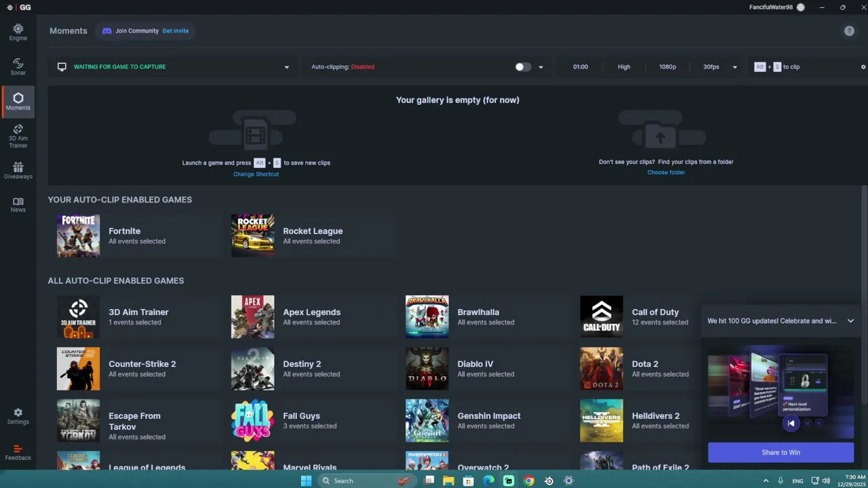Click the ENG language indicator
Image resolution: width=868 pixels, height=488 pixels.
(797, 481)
